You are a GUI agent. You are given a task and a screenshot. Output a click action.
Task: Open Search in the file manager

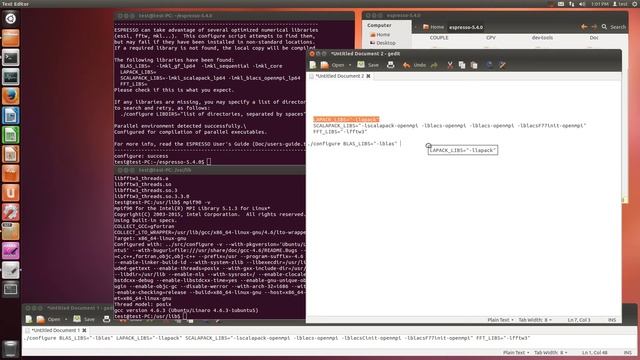[613, 27]
